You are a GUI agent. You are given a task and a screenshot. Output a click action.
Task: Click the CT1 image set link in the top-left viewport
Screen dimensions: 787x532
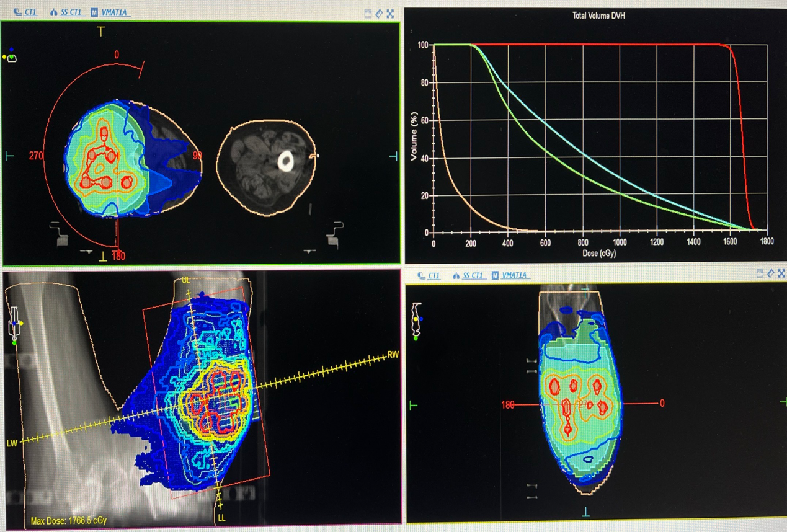tap(29, 12)
